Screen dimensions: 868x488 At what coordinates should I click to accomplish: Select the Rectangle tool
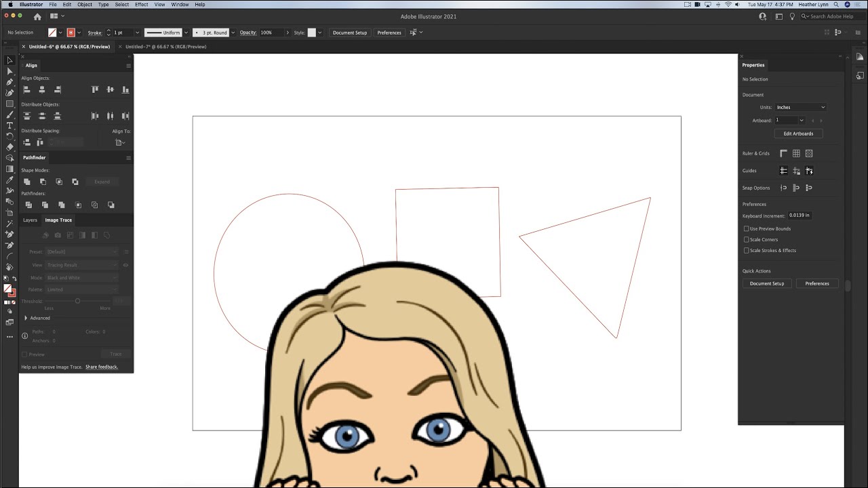(9, 104)
